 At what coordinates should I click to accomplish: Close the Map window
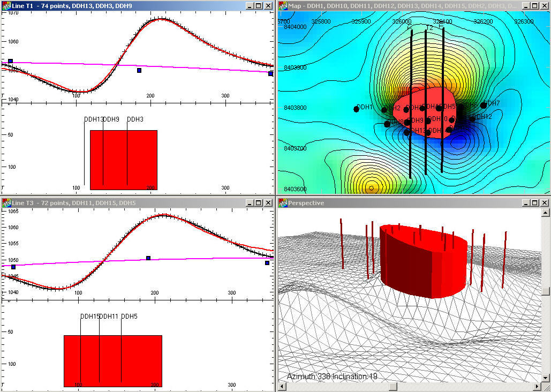pos(544,5)
